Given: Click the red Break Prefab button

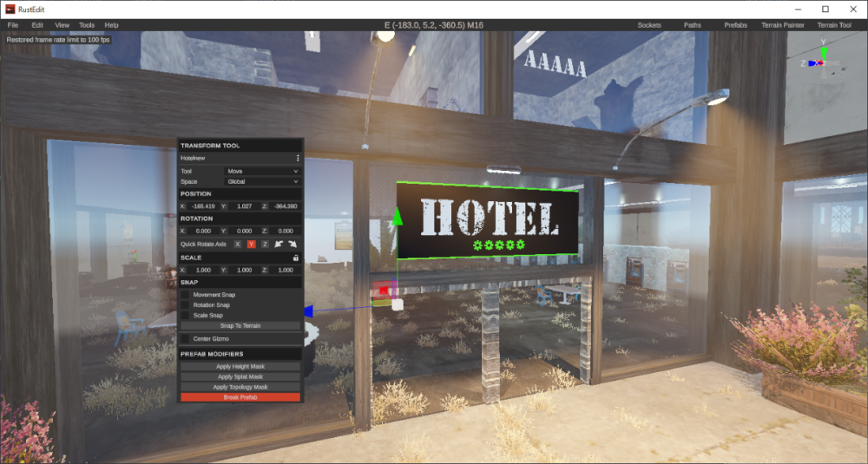Looking at the screenshot, I should (240, 397).
